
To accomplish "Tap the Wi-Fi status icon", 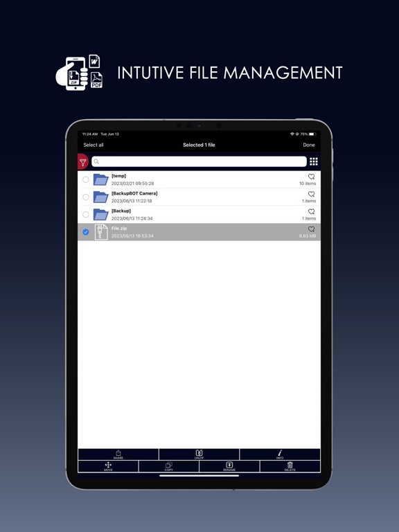I will point(292,134).
